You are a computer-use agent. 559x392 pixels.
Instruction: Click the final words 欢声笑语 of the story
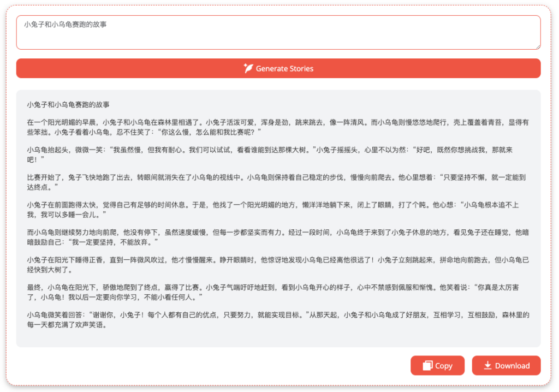tap(90, 325)
